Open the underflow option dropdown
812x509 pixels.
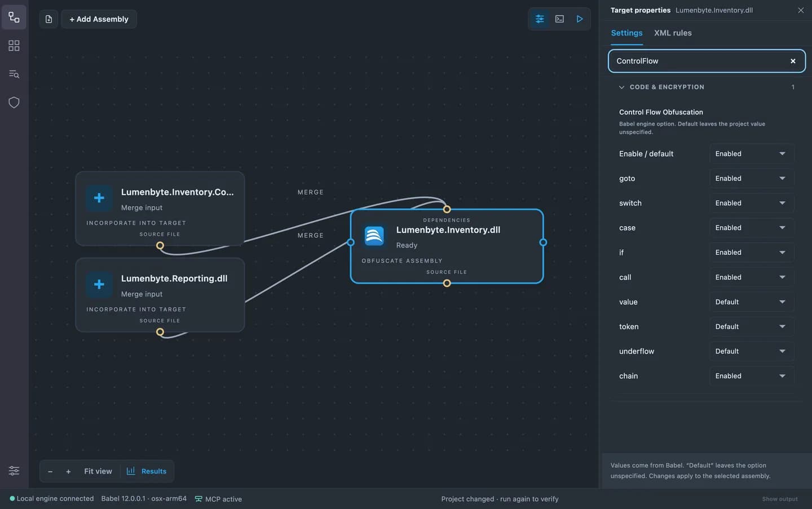coord(751,351)
